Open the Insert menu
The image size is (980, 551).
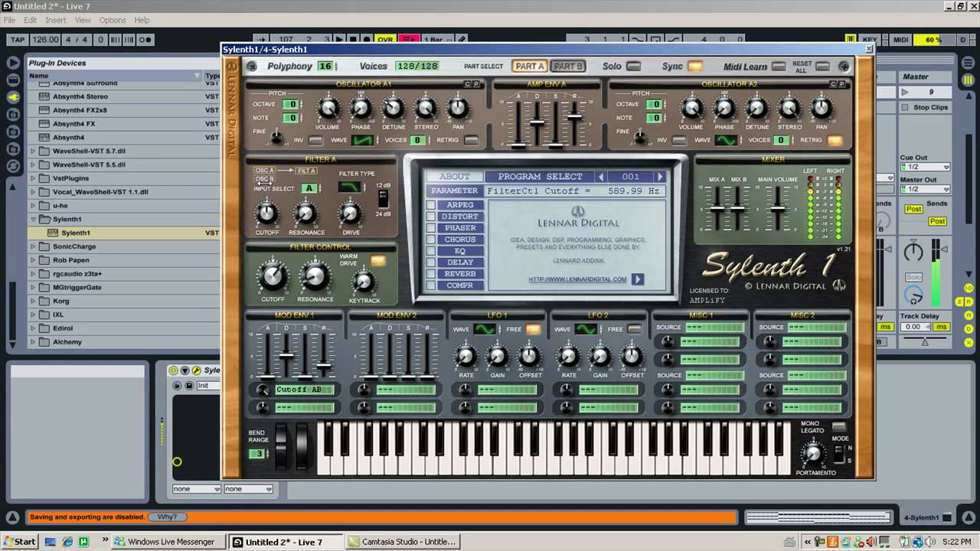(55, 20)
